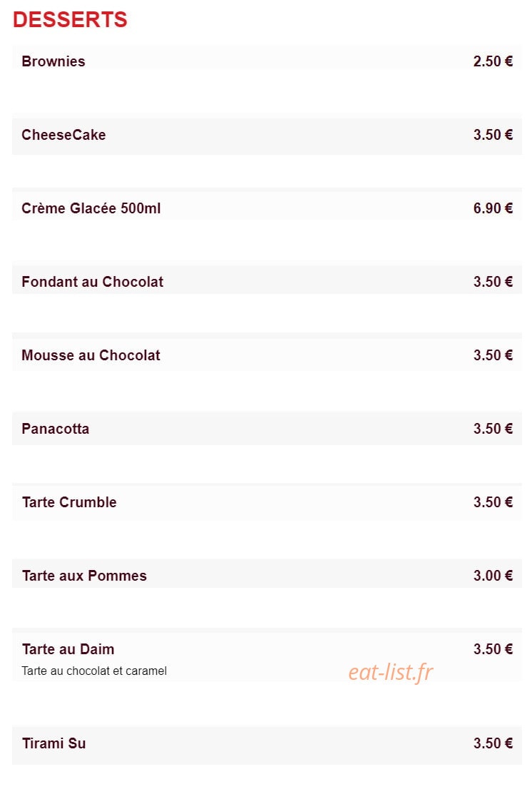532x804 pixels.
Task: Select the Tarte Crumble entry
Action: coord(69,502)
